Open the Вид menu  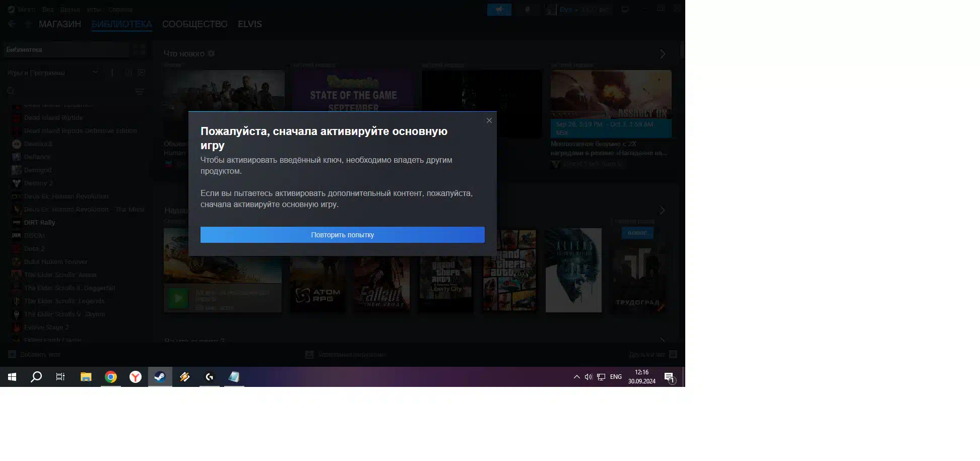pyautogui.click(x=48, y=10)
